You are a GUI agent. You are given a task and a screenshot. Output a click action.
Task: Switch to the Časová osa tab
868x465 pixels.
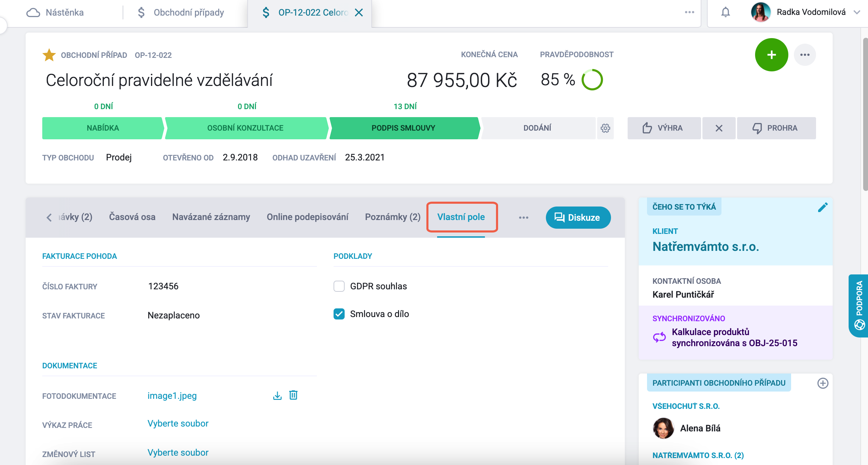132,217
